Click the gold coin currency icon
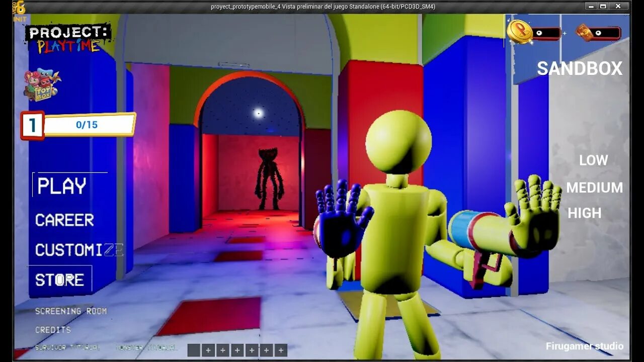 (519, 32)
